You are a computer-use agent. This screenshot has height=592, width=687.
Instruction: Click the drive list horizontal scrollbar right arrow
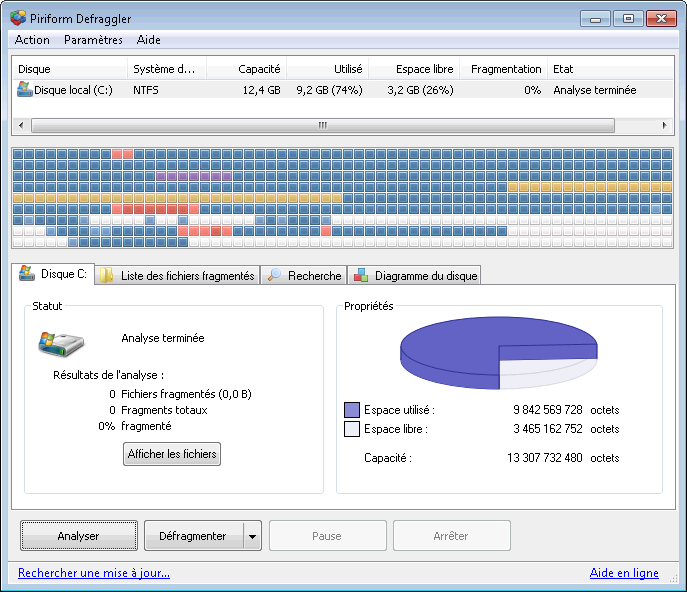click(x=665, y=126)
